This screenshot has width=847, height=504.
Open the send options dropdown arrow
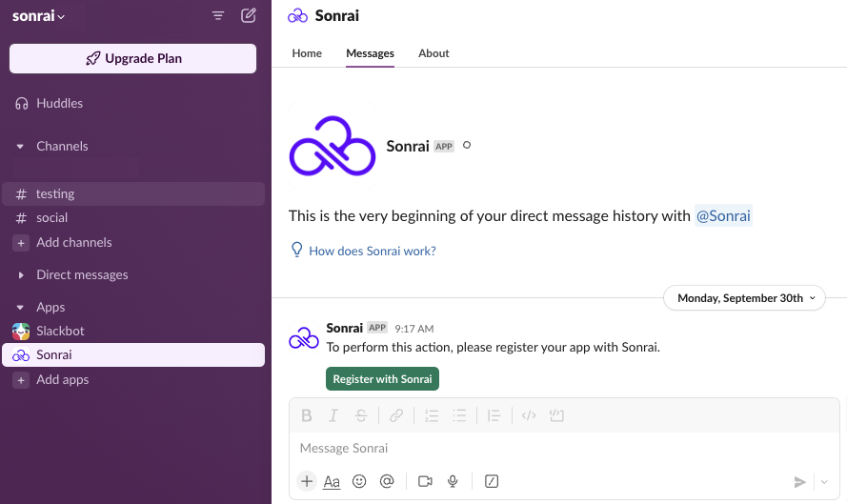pos(824,482)
